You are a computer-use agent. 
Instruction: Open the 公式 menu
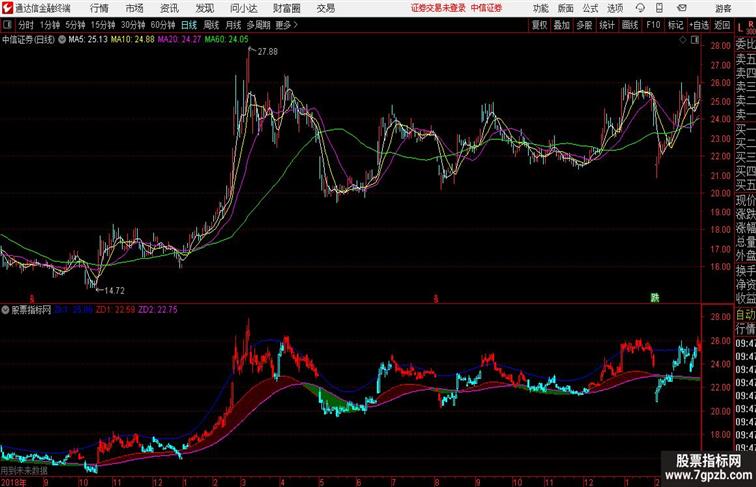click(590, 8)
